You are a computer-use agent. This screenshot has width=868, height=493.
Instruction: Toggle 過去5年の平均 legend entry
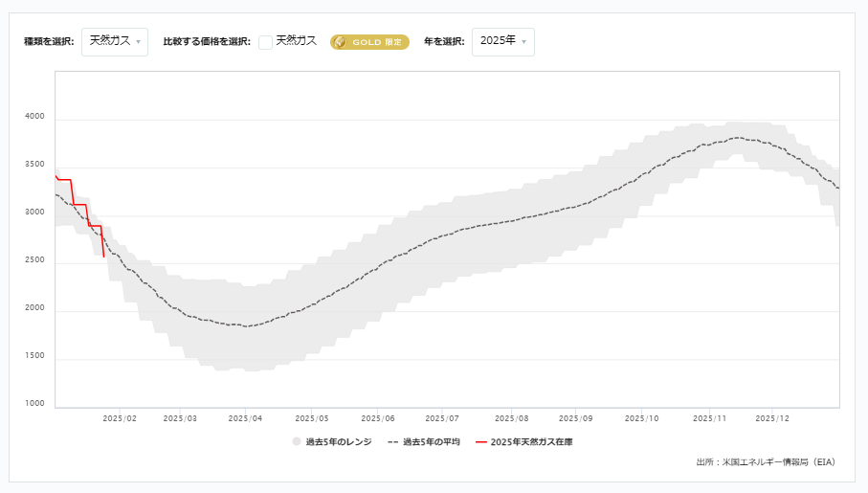[424, 441]
